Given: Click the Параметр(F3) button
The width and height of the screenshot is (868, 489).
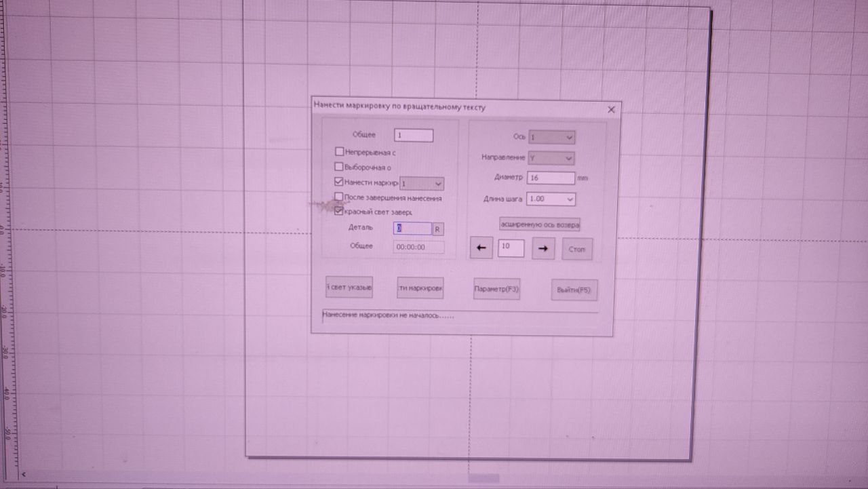Looking at the screenshot, I should coord(496,289).
